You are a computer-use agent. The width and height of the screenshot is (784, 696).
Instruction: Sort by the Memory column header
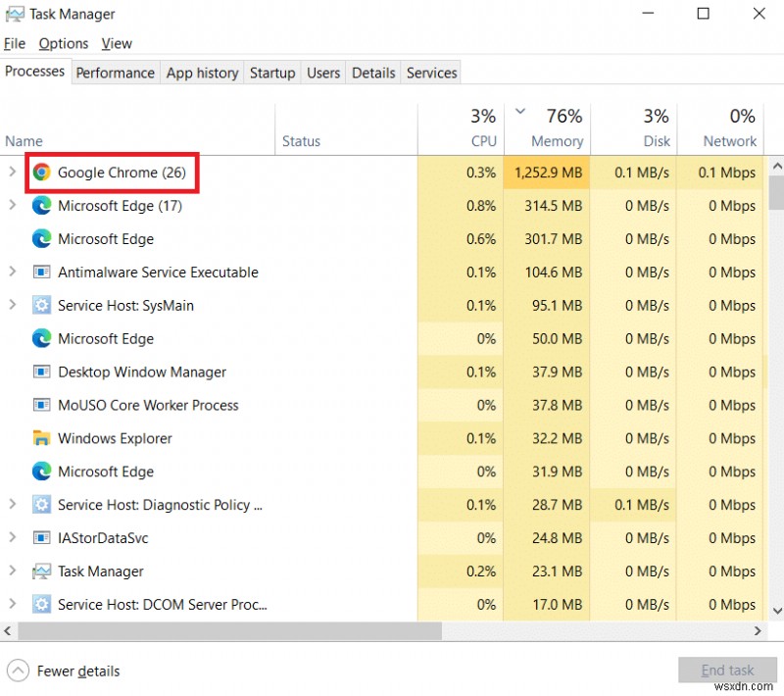548,129
